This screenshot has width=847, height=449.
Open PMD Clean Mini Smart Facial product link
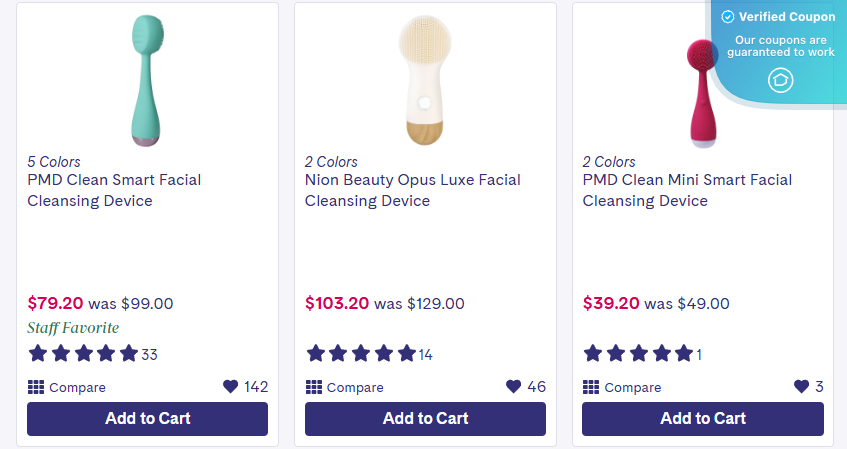click(687, 190)
